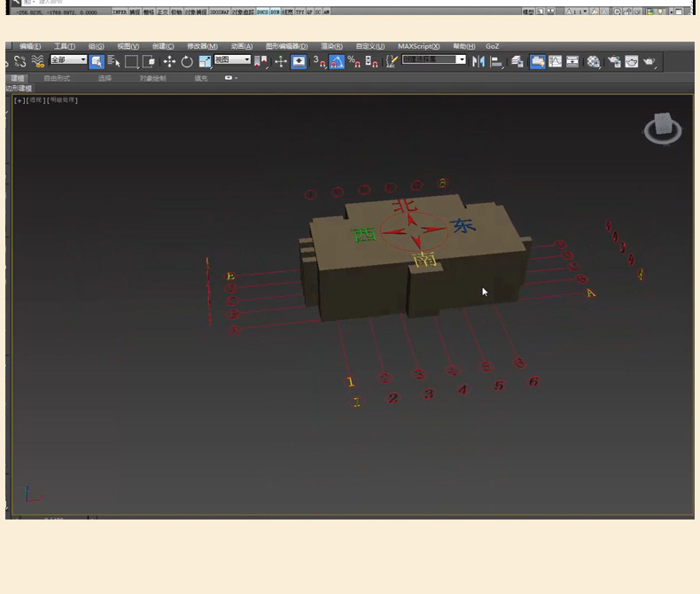Click the viewport [+] label menu
Viewport: 700px width, 594px height.
[19, 100]
